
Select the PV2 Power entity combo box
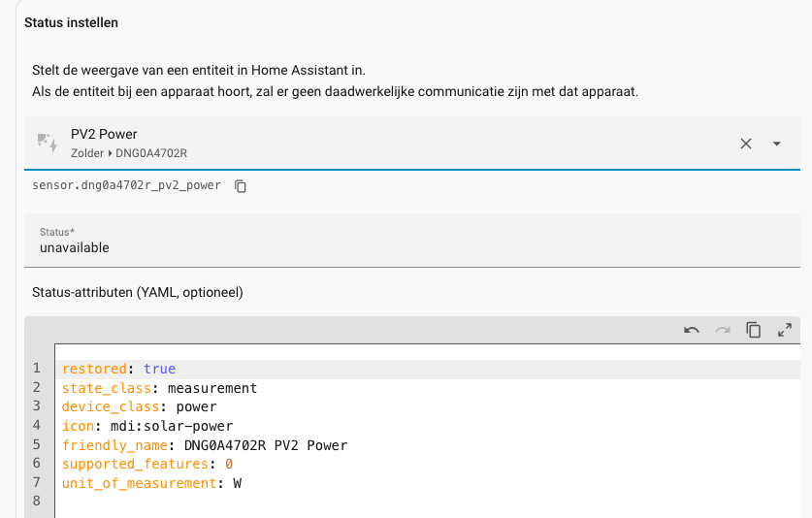pyautogui.click(x=388, y=143)
